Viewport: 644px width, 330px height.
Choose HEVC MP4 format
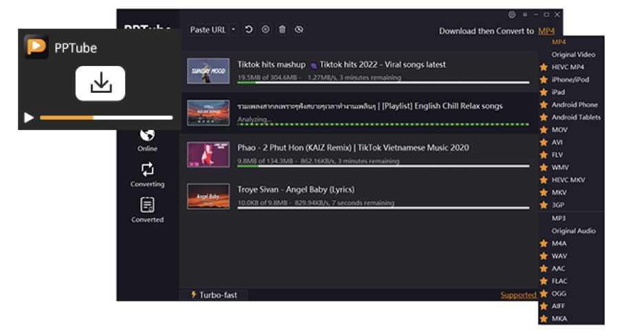[568, 67]
